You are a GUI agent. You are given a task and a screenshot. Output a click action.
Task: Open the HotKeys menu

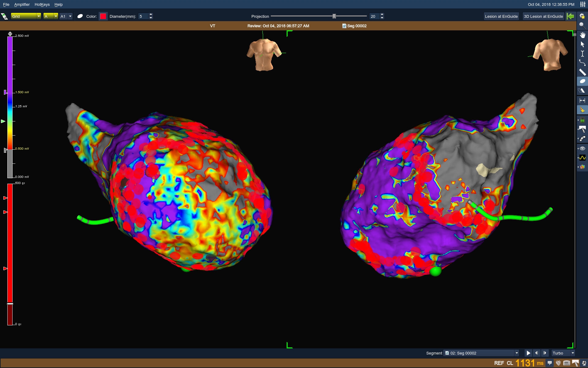pyautogui.click(x=42, y=5)
